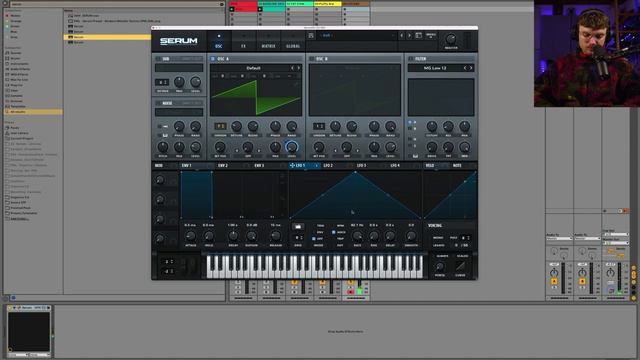Click the OSC B Level knob
This screenshot has width=640, height=360.
(391, 147)
